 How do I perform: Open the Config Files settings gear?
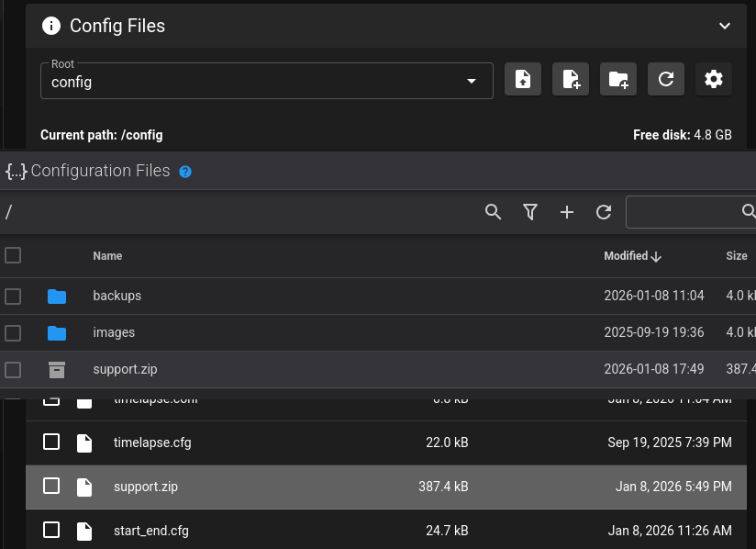(x=714, y=80)
